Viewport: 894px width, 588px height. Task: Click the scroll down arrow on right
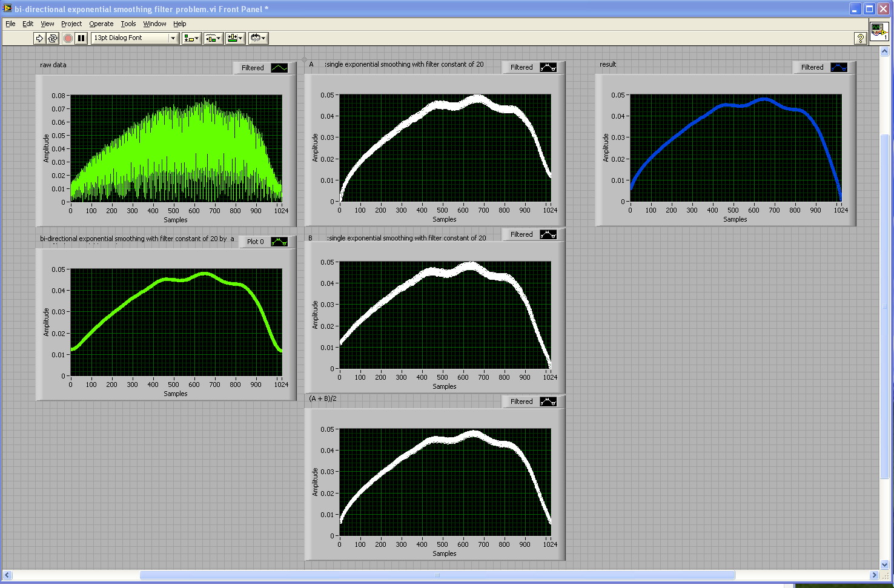coord(884,564)
